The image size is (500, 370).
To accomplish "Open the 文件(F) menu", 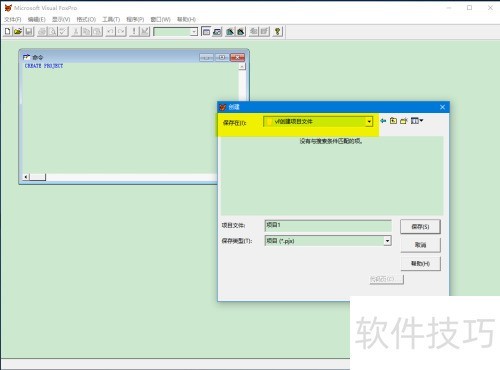I will point(13,19).
